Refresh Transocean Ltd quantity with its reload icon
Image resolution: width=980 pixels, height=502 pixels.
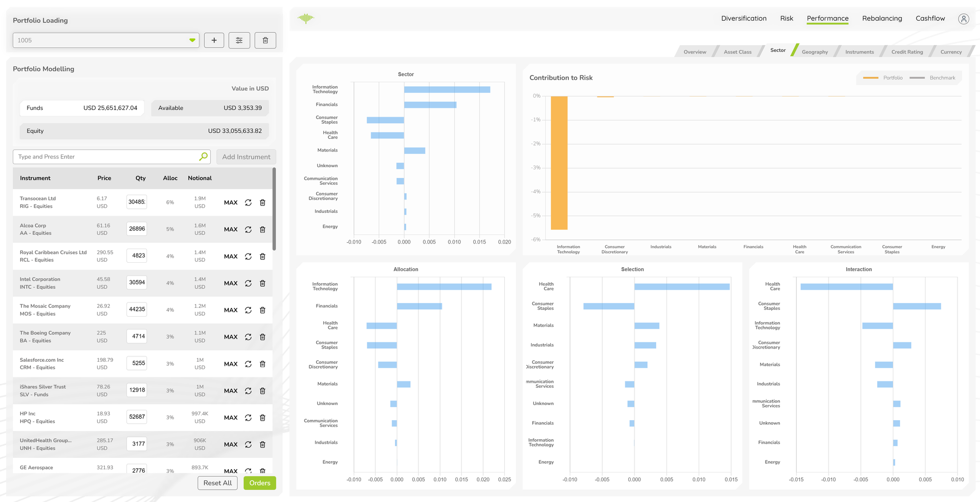point(248,202)
